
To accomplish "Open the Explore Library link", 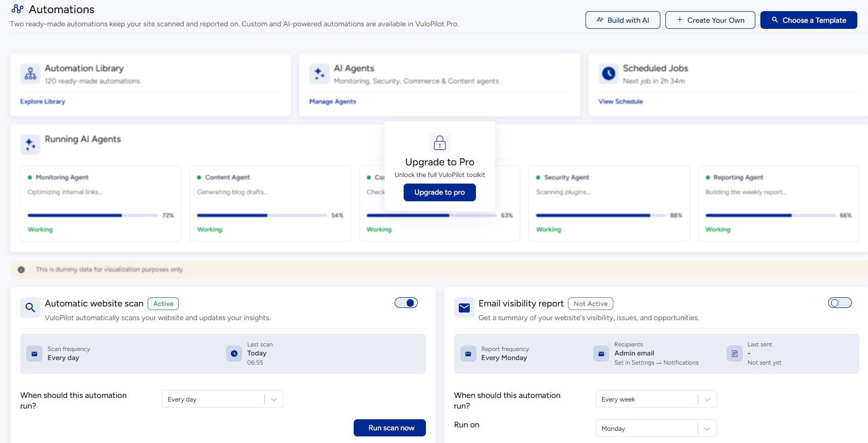I will point(42,102).
